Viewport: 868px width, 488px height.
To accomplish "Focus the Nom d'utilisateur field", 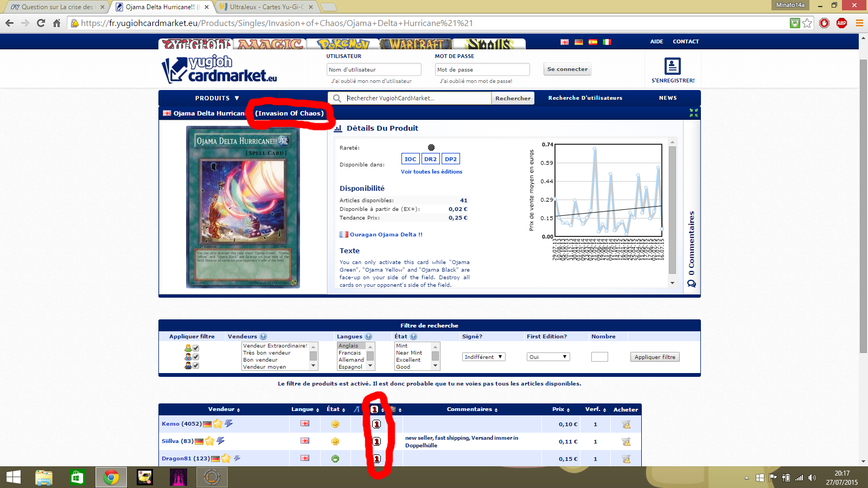I will (x=374, y=69).
